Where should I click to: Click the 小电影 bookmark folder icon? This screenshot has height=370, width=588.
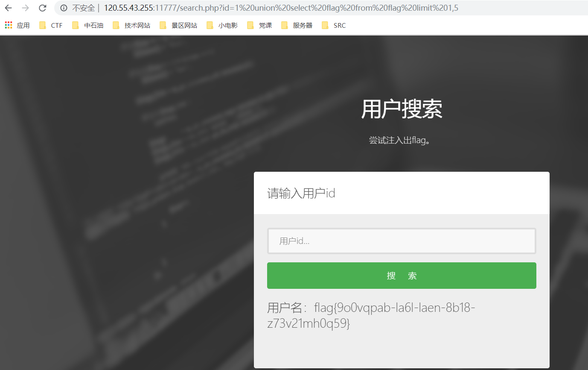coord(210,25)
